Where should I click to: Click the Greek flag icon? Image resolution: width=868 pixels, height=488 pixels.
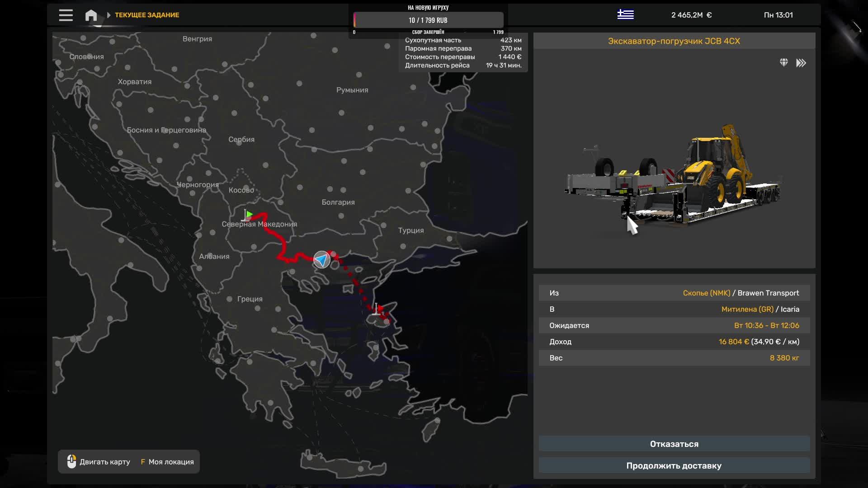click(625, 15)
